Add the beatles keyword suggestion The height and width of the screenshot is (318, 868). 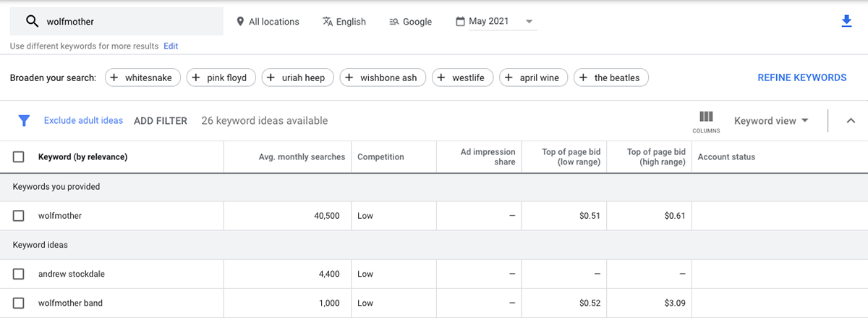[611, 78]
